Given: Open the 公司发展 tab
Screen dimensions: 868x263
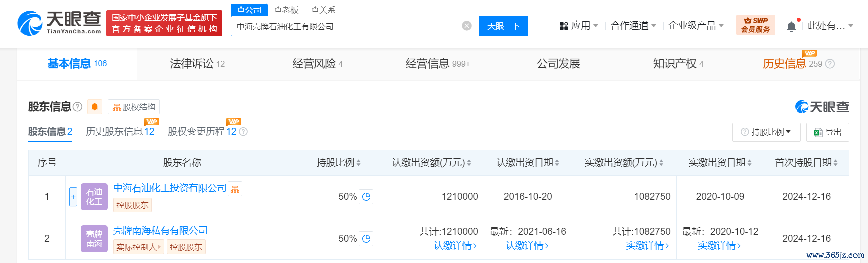Looking at the screenshot, I should coord(558,64).
